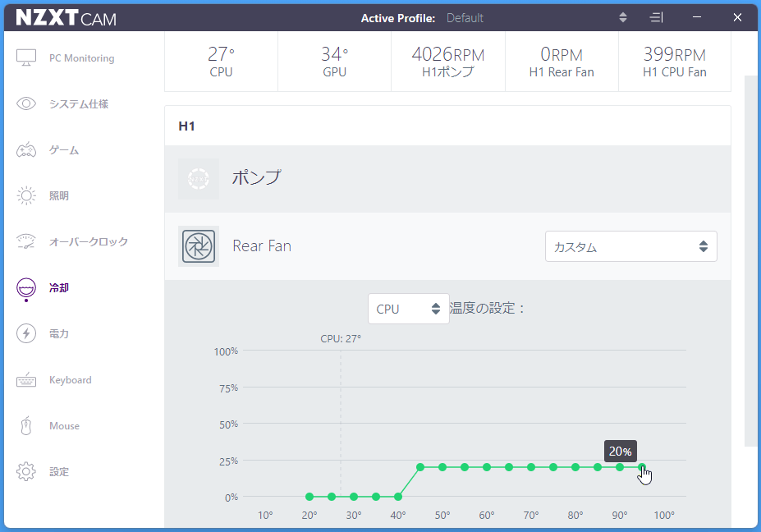Click the 34° GPU temperature tile
The height and width of the screenshot is (532, 761).
click(334, 61)
